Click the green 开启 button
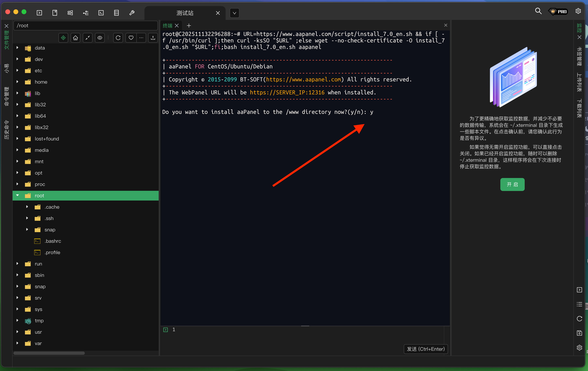The image size is (588, 371). [x=512, y=184]
